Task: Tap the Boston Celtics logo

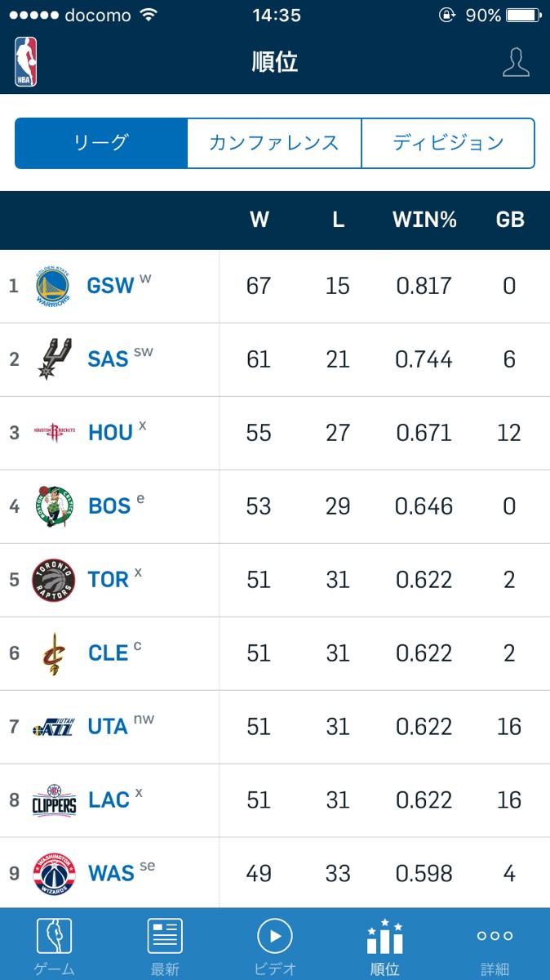Action: point(54,506)
